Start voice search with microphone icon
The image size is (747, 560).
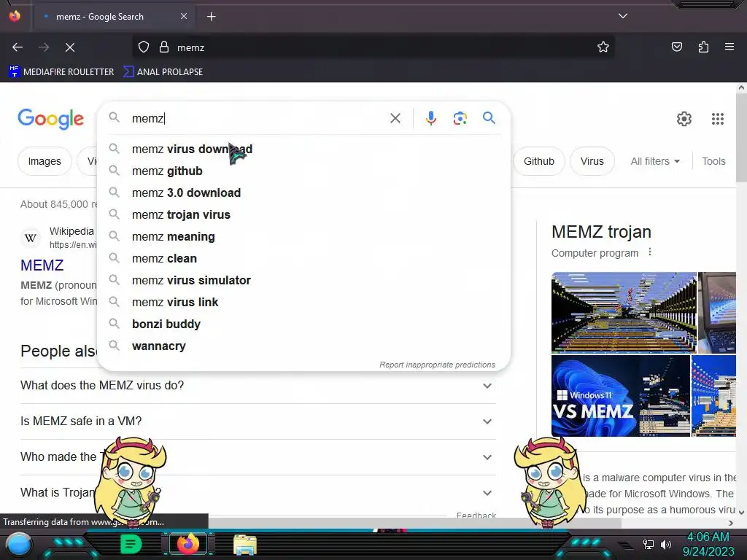pyautogui.click(x=430, y=118)
